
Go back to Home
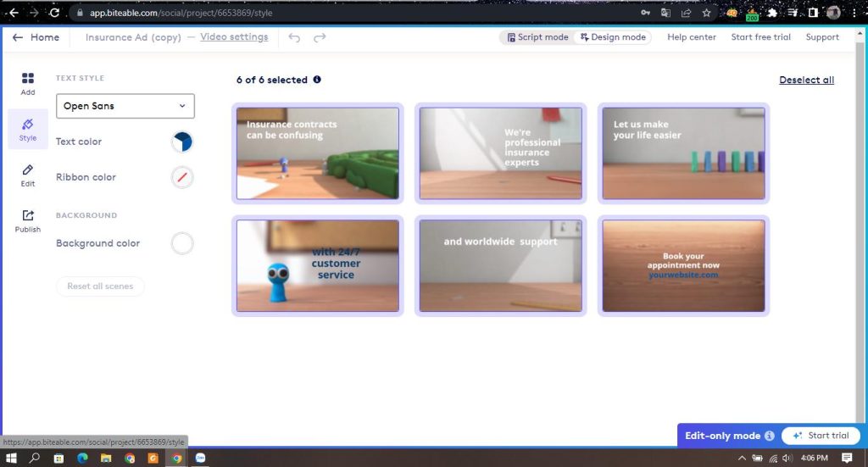tap(36, 37)
